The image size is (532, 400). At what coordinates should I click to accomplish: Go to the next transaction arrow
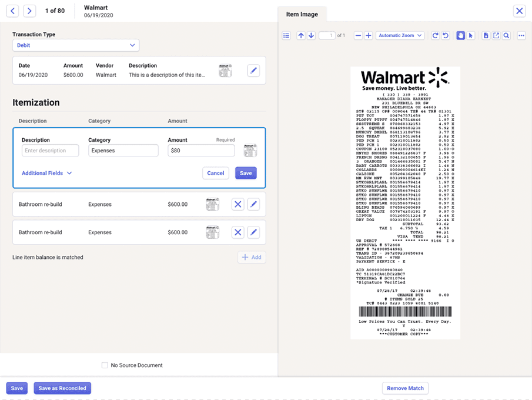click(x=28, y=11)
